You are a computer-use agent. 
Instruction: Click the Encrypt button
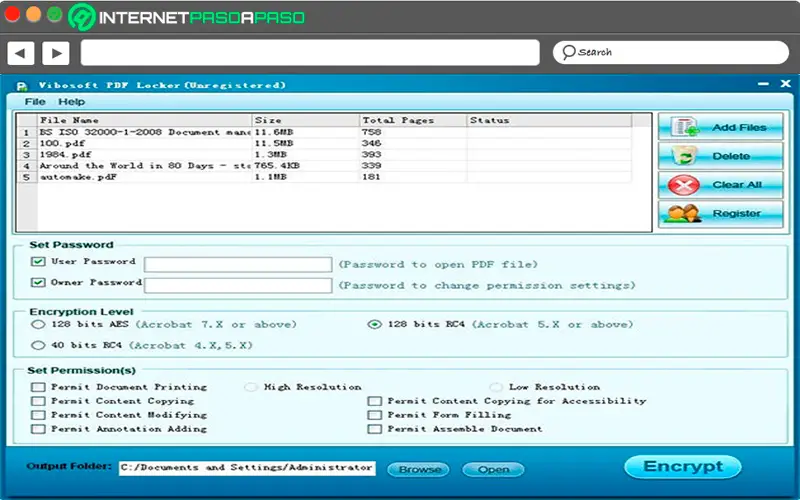click(x=683, y=467)
